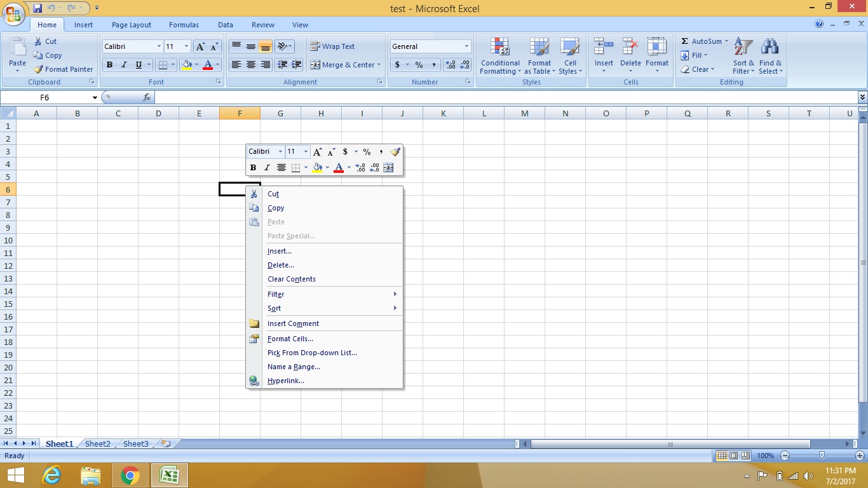Switch to the Page Layout tab

131,25
